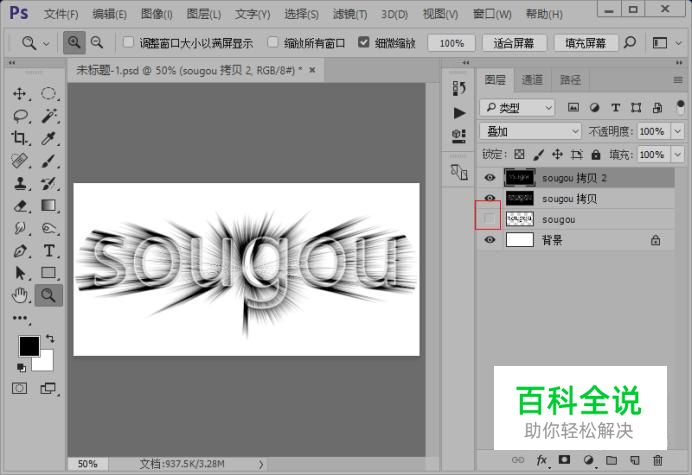Expand the fill slider dropdown
This screenshot has width=692, height=475.
(678, 155)
